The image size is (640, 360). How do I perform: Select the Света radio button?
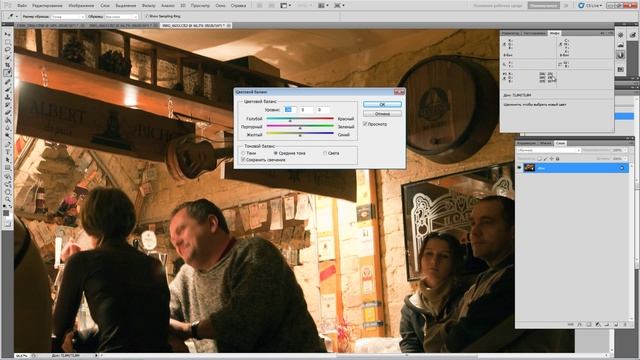pyautogui.click(x=325, y=153)
